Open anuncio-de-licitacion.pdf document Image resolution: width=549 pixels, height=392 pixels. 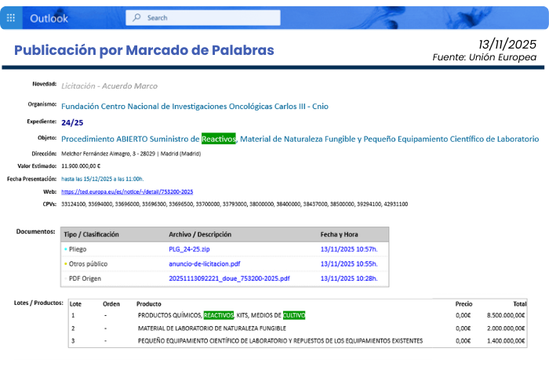[204, 263]
